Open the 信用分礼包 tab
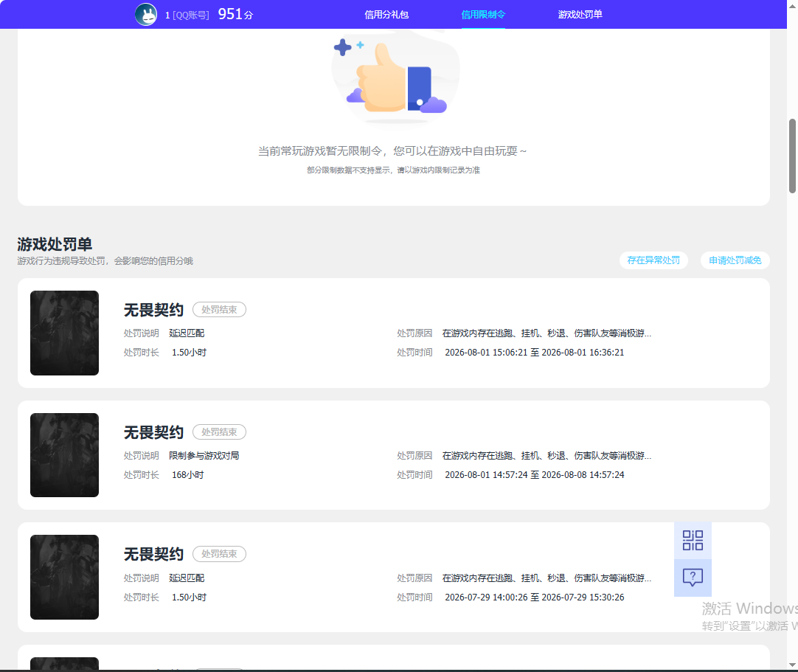798x672 pixels. [386, 14]
